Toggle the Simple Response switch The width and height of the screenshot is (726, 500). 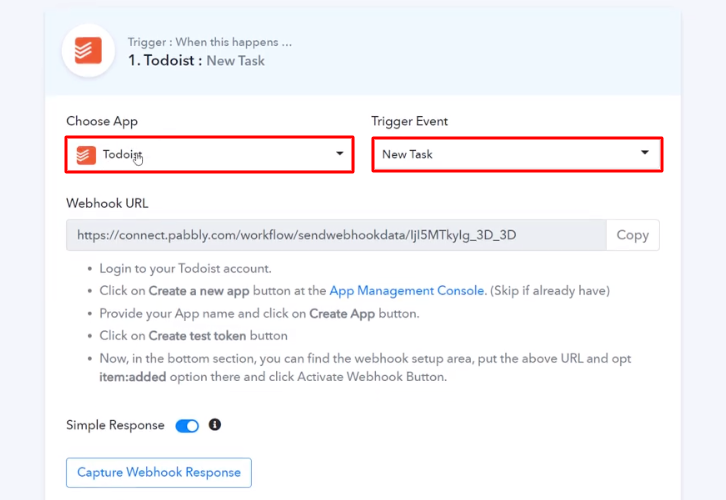point(187,425)
